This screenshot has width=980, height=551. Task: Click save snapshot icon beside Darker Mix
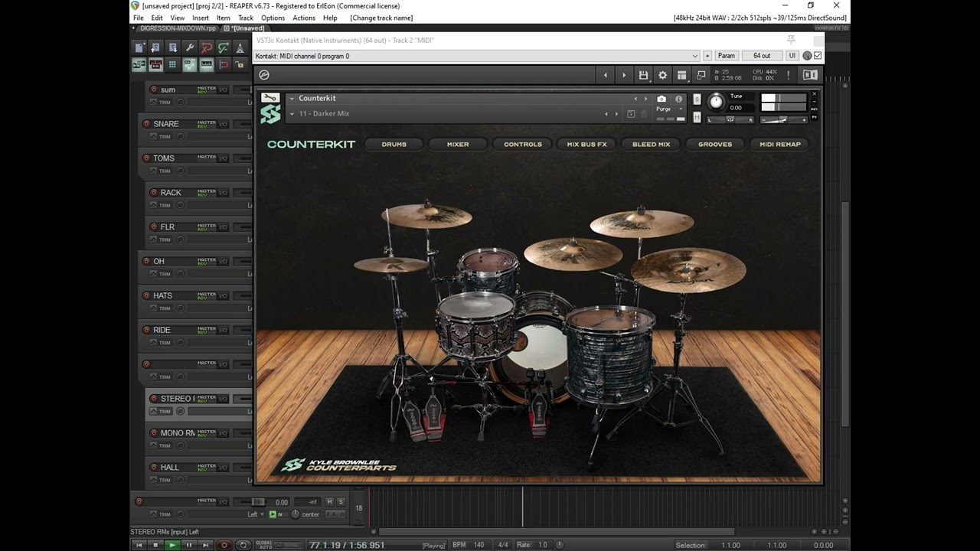coord(631,114)
